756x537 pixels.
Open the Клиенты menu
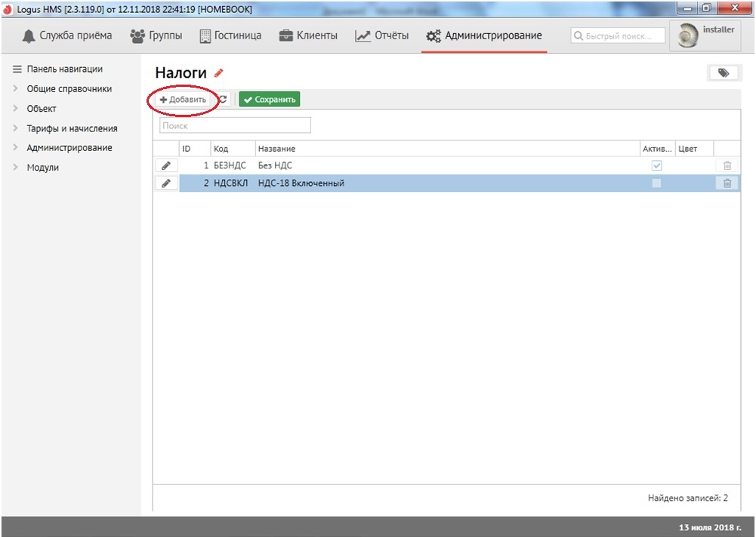click(308, 35)
